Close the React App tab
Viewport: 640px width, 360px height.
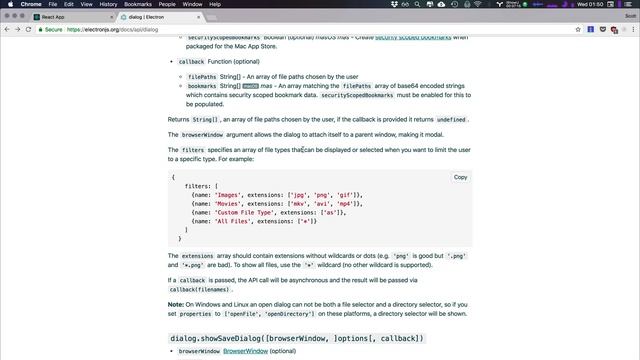pos(111,17)
